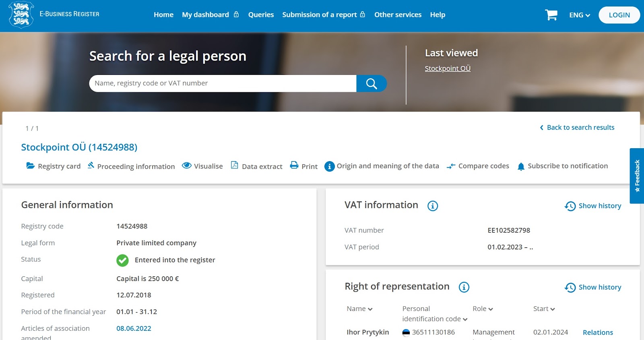Select Private limited company text
The image size is (644, 340).
click(156, 243)
